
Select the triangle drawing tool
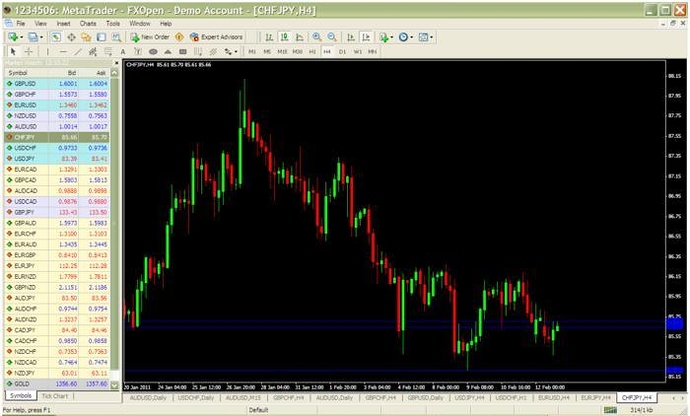point(168,52)
